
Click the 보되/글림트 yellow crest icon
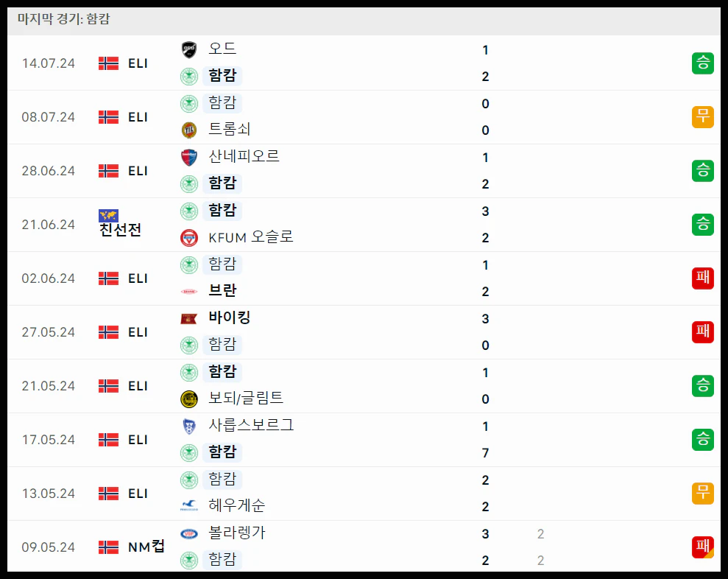189,399
